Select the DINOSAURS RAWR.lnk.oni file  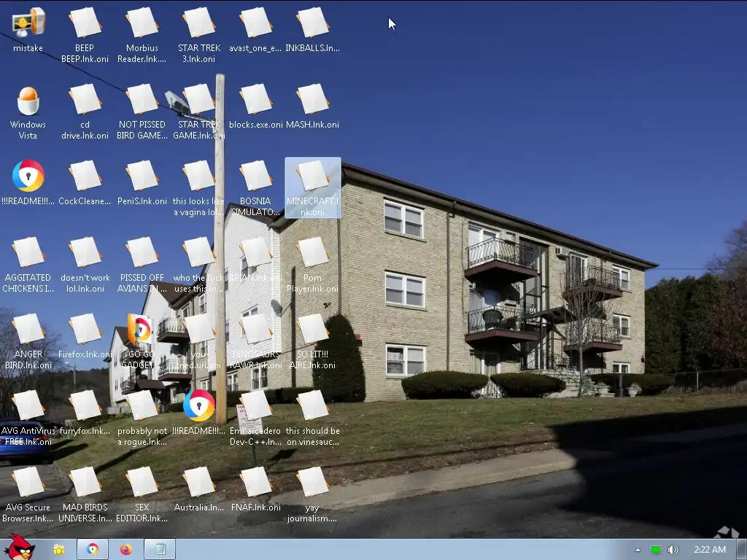256,342
